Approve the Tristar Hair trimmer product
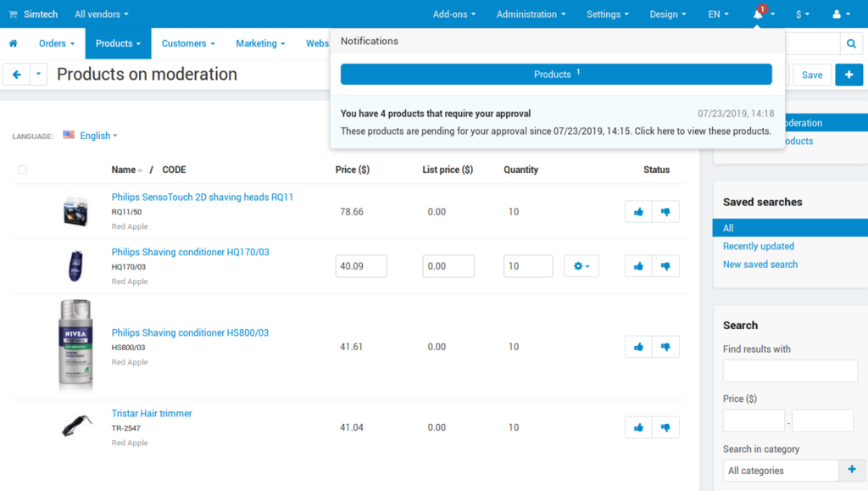 (x=638, y=427)
